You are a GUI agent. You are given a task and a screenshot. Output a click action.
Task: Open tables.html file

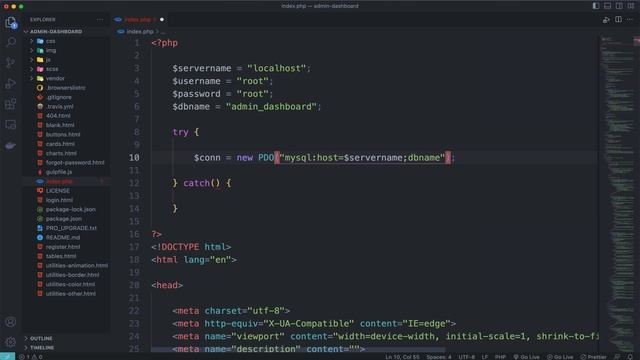(x=65, y=256)
